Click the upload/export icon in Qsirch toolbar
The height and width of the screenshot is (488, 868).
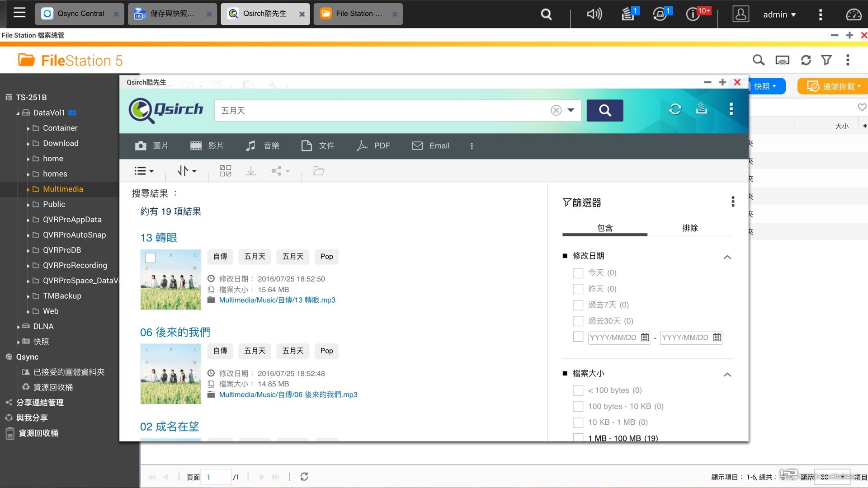click(x=702, y=109)
